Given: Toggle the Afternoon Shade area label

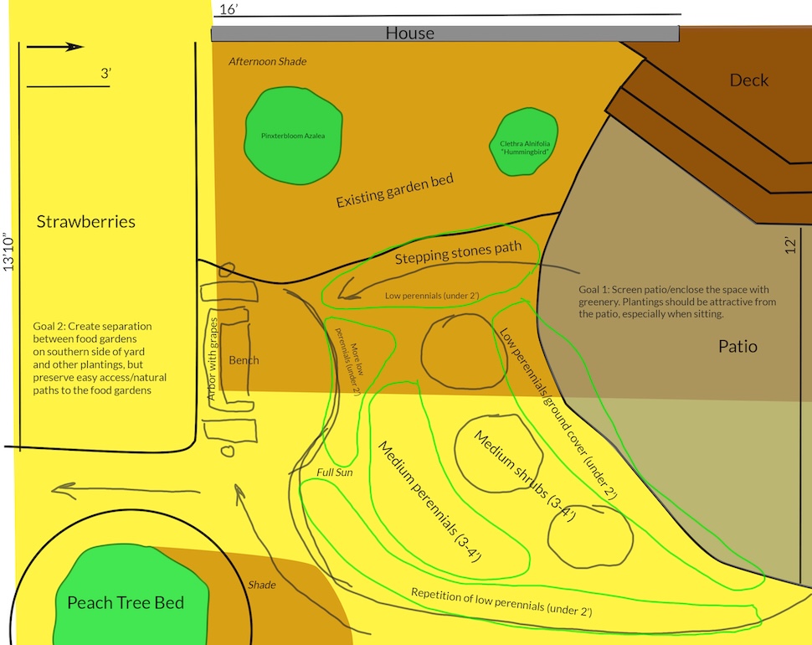Looking at the screenshot, I should coord(268,61).
